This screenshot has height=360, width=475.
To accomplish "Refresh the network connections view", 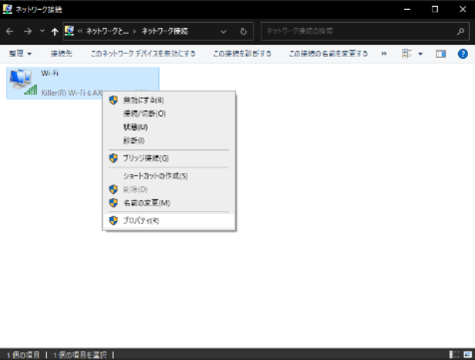I will [x=244, y=31].
